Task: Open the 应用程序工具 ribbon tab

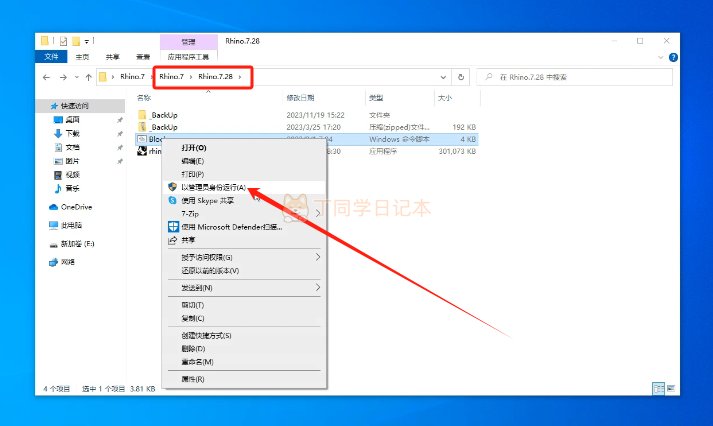Action: point(188,57)
